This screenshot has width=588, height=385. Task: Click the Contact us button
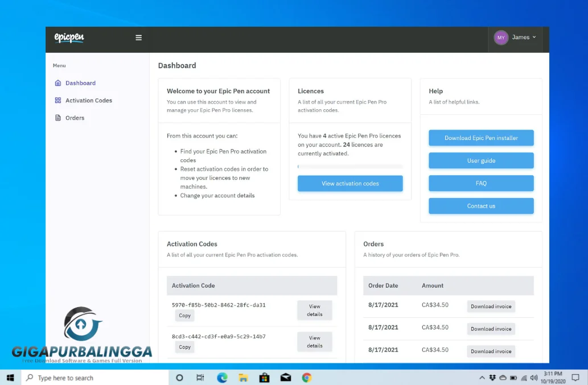481,206
